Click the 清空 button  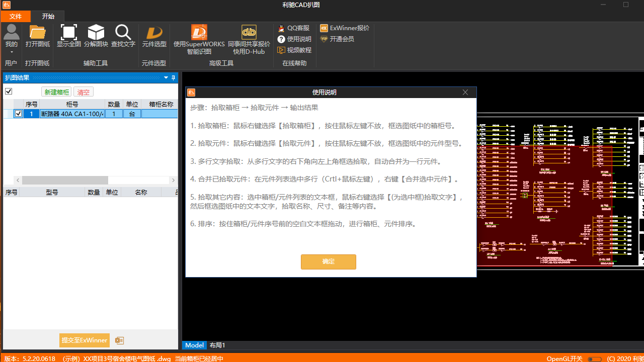click(x=84, y=92)
